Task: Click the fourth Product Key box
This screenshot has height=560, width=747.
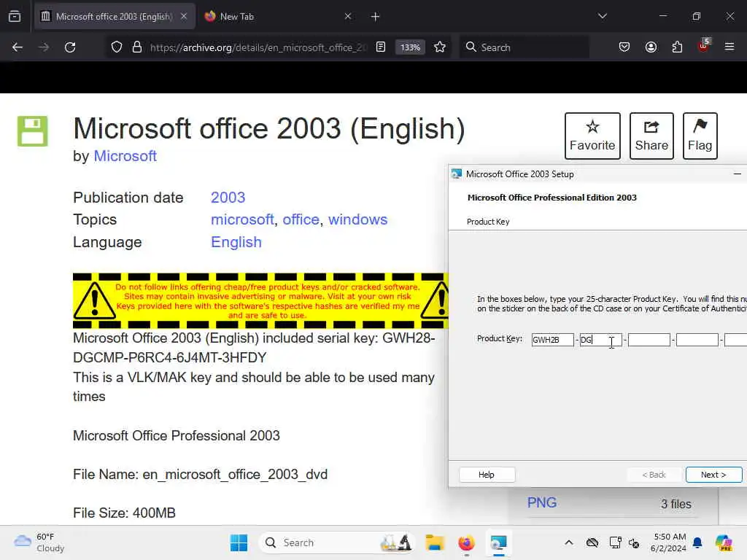Action: pos(697,340)
